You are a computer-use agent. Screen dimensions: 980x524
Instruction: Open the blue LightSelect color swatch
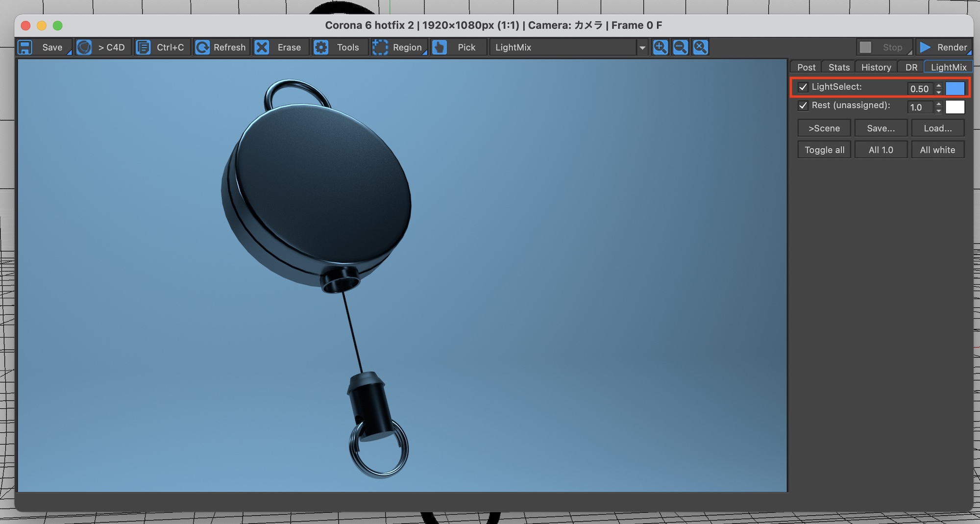pos(955,88)
